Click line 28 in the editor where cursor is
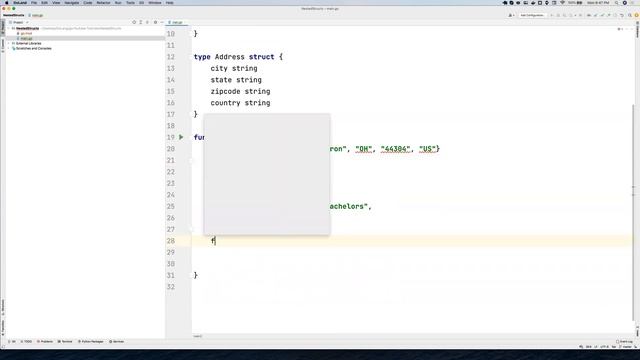This screenshot has height=360, width=640. (412, 241)
